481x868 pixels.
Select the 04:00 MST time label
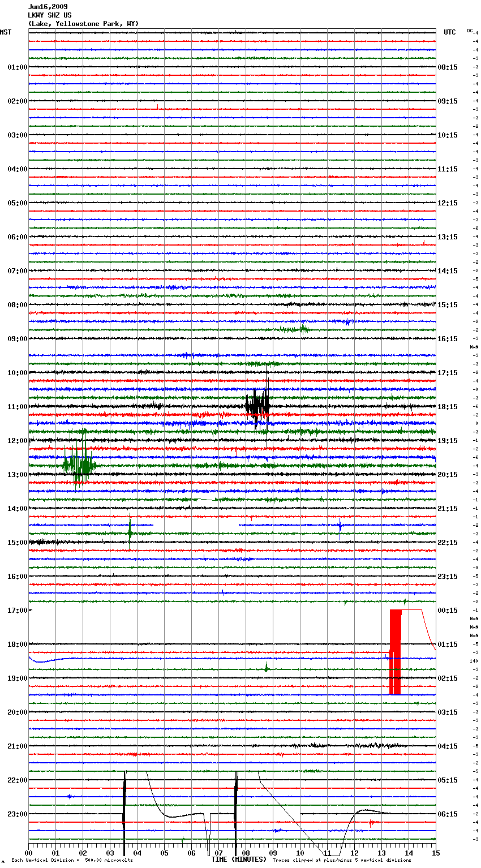[17, 169]
